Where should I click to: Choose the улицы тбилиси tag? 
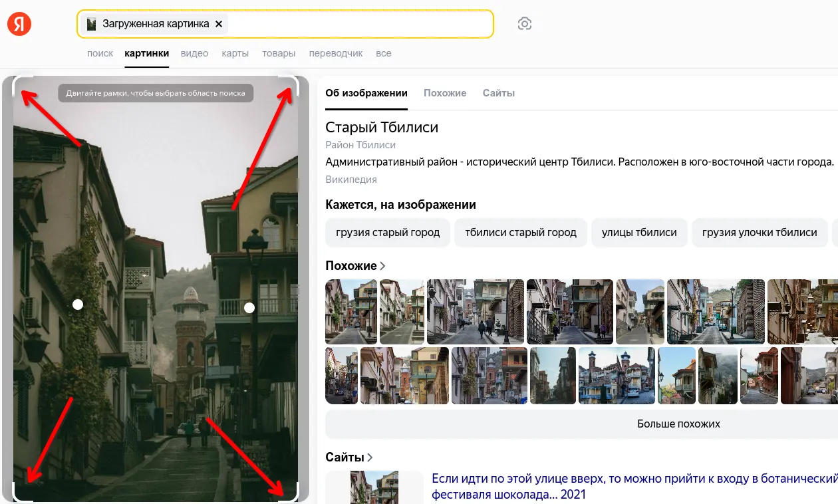click(x=639, y=233)
